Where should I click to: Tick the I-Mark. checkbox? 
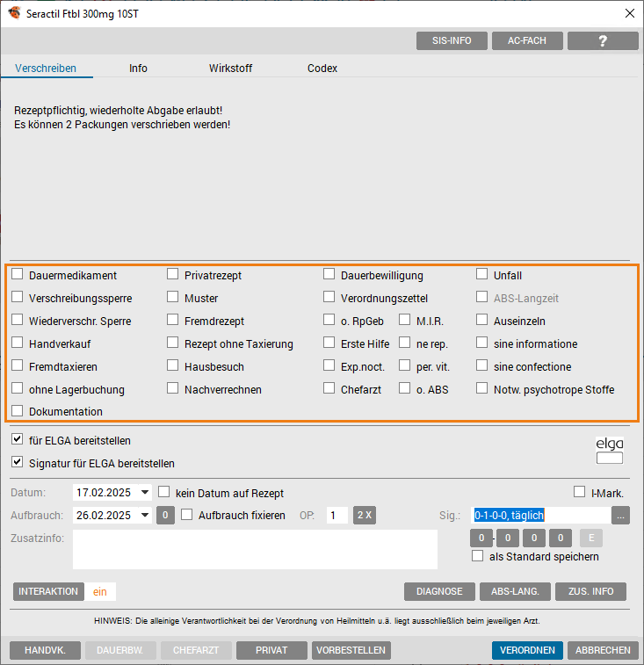pos(579,492)
